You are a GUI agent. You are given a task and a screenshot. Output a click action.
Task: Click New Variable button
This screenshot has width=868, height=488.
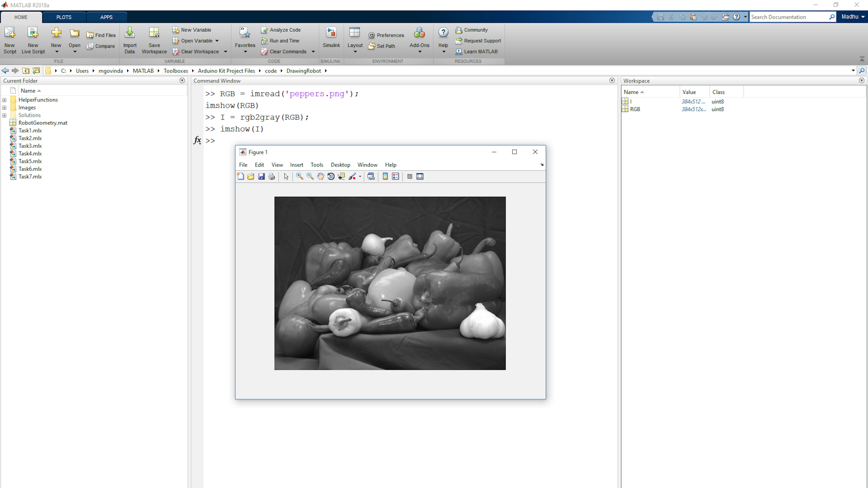192,30
